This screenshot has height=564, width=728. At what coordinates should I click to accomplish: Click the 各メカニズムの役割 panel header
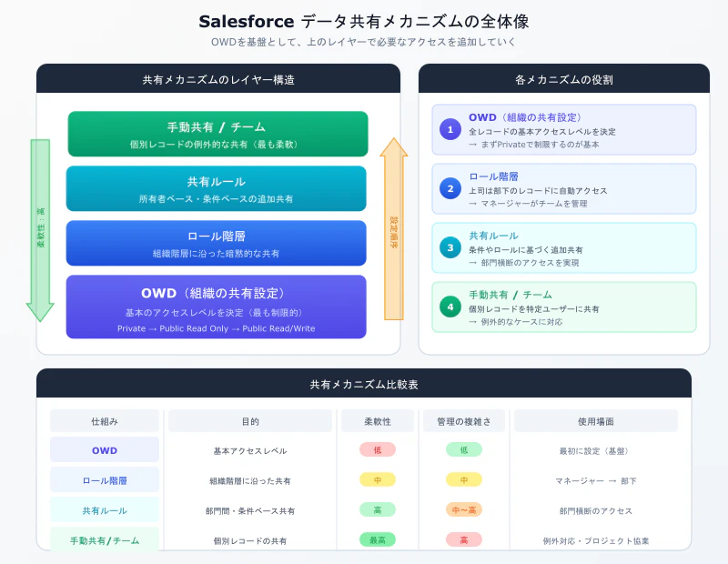pos(564,79)
